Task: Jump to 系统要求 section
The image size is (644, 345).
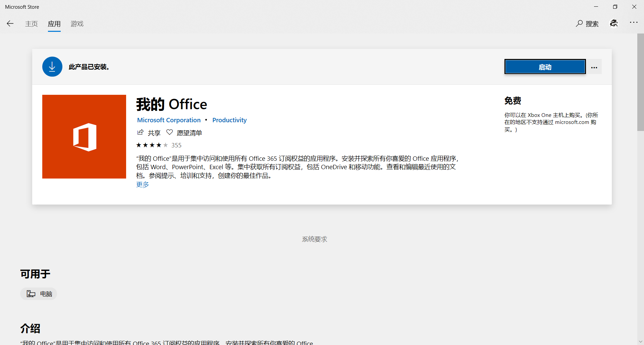Action: 314,239
